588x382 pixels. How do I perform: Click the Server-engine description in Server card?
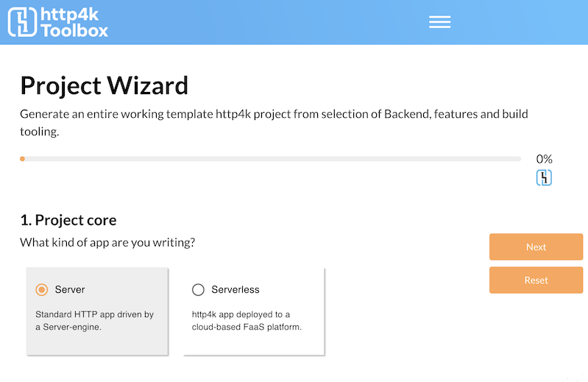coord(94,321)
